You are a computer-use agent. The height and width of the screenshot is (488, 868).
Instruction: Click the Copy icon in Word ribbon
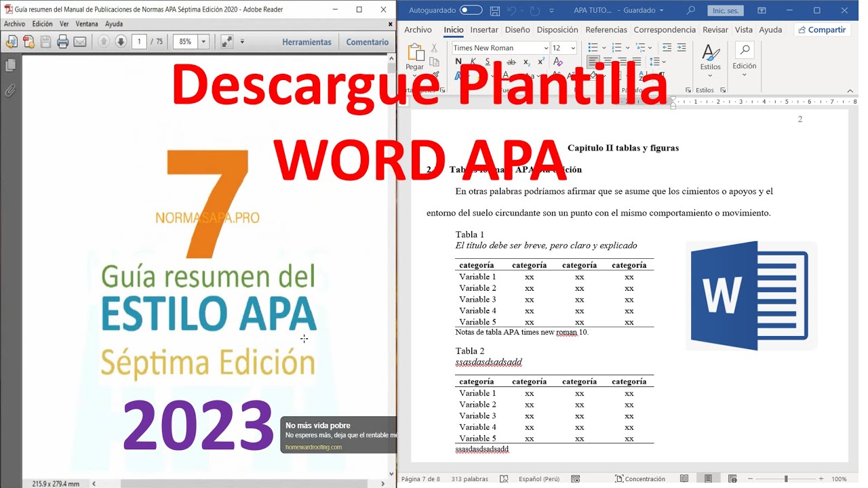(x=435, y=63)
